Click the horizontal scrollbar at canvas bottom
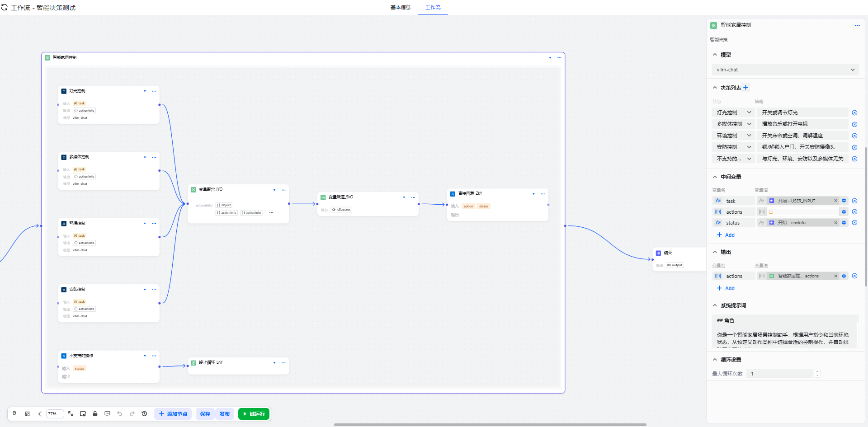The height and width of the screenshot is (427, 868). 490,425
